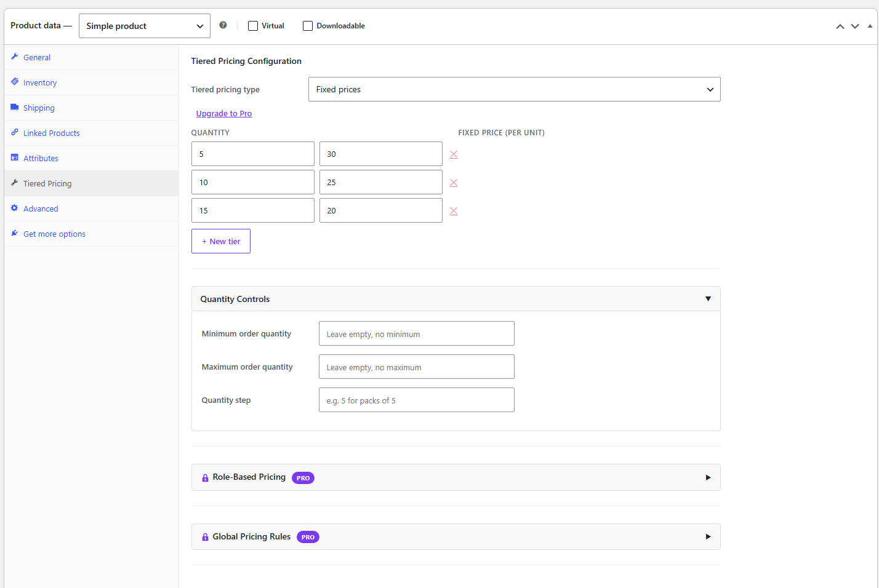Click the Minimum order quantity field
The width and height of the screenshot is (879, 588).
coord(417,333)
